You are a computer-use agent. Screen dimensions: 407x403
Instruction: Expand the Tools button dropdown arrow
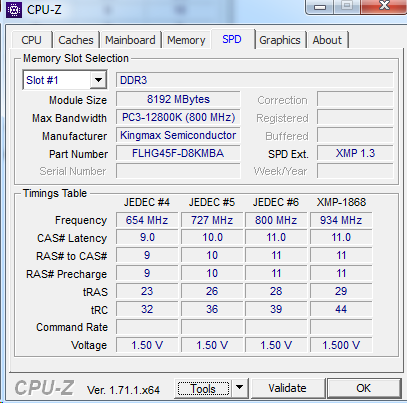239,388
